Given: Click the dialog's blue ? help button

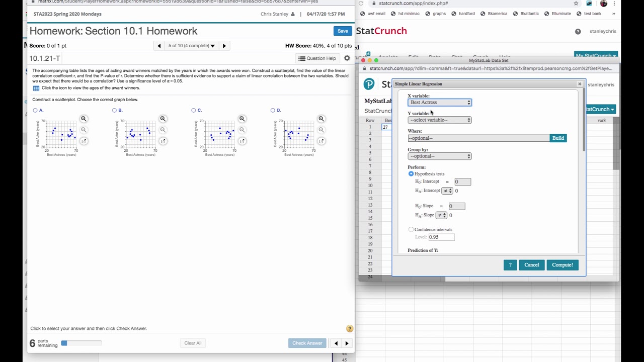Looking at the screenshot, I should 510,265.
